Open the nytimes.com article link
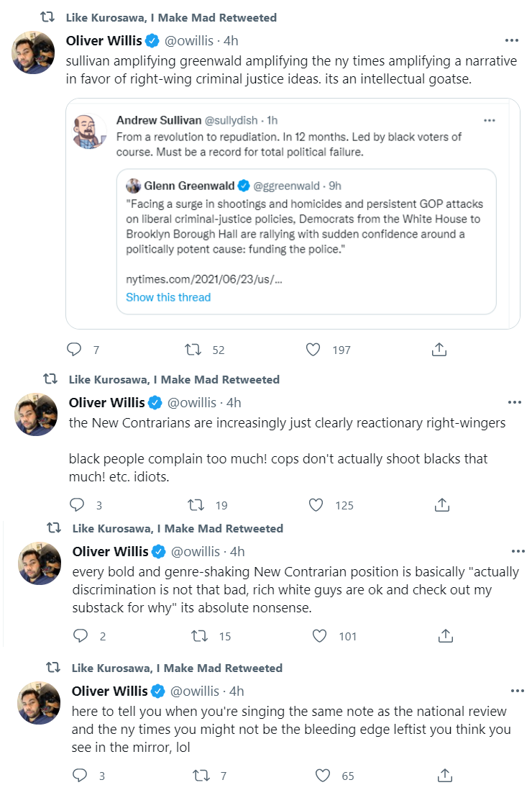This screenshot has width=532, height=803. 204,279
